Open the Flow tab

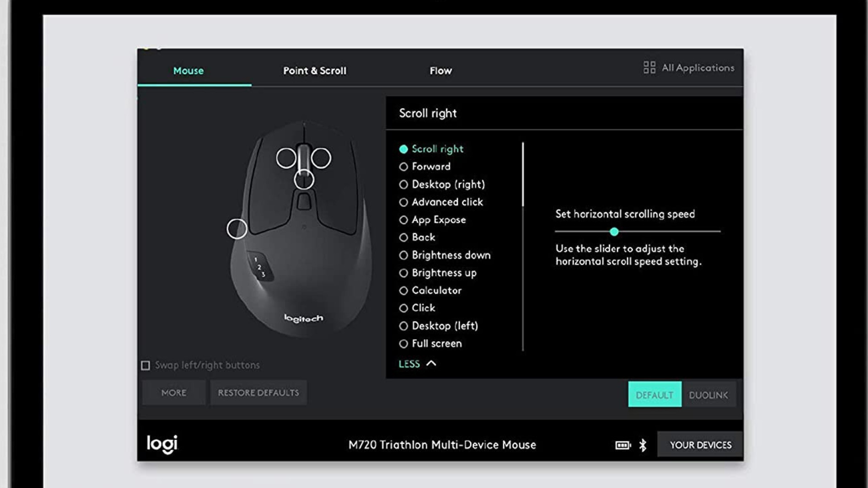point(441,71)
